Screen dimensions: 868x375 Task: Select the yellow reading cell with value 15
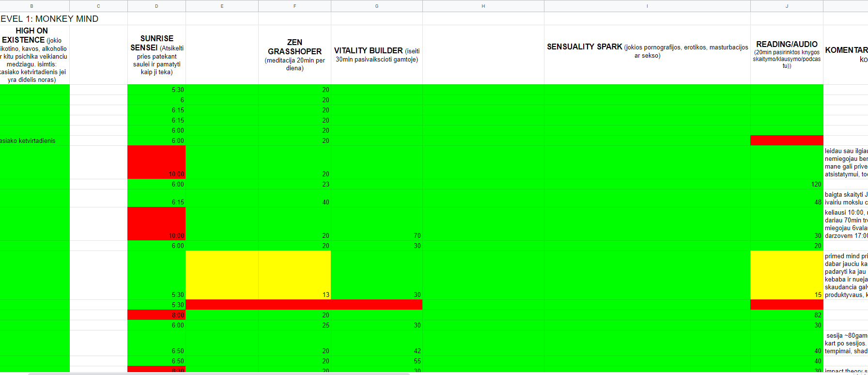[x=787, y=275]
